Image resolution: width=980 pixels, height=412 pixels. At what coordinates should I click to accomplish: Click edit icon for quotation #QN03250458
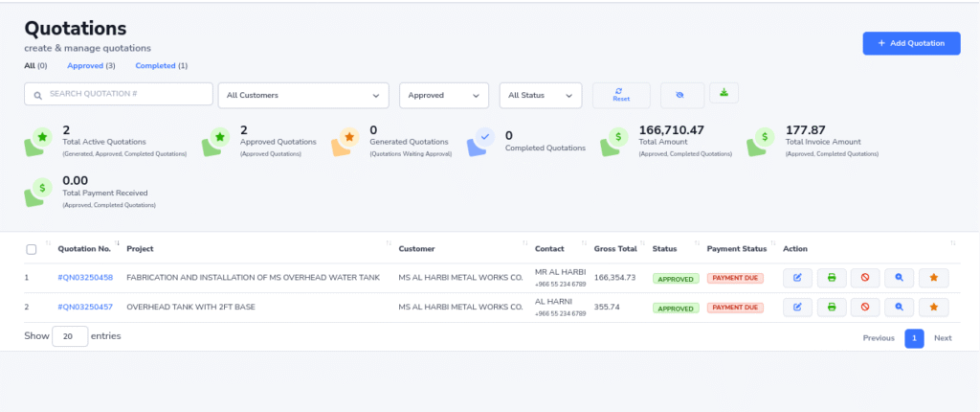(797, 278)
